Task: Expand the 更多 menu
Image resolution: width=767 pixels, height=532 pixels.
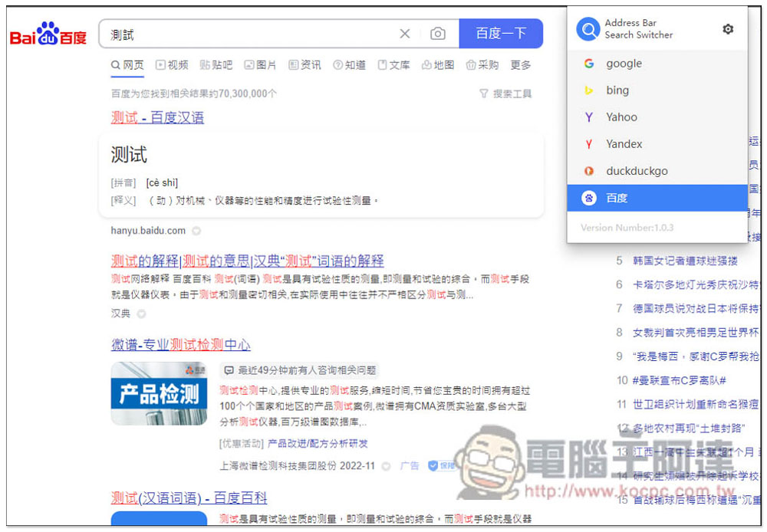Action: click(x=521, y=65)
